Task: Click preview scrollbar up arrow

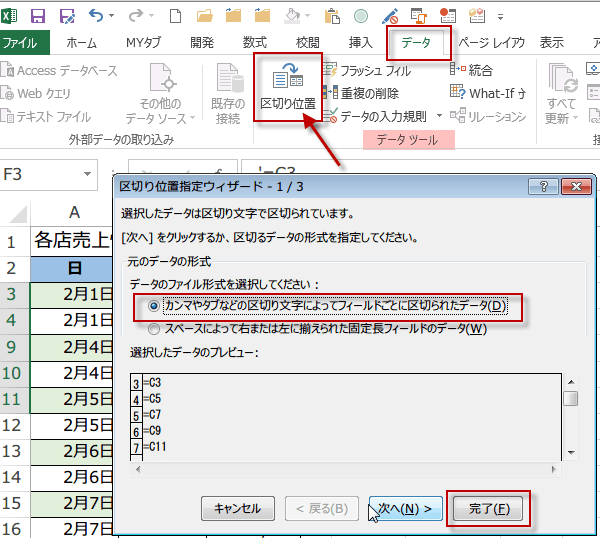Action: [571, 382]
